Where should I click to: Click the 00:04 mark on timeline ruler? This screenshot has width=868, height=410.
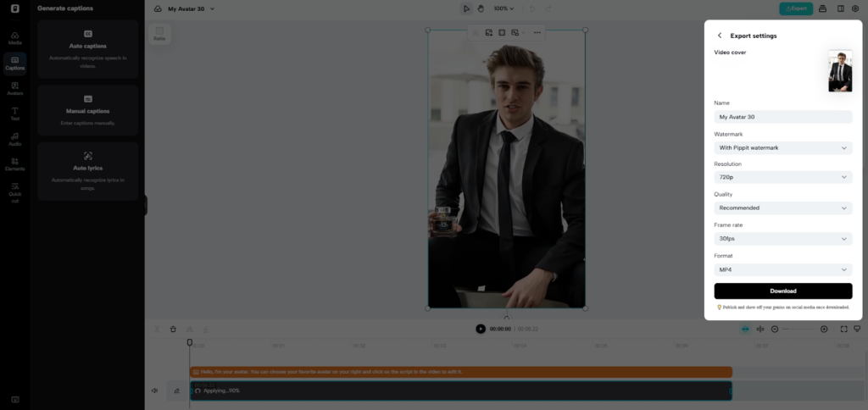520,346
